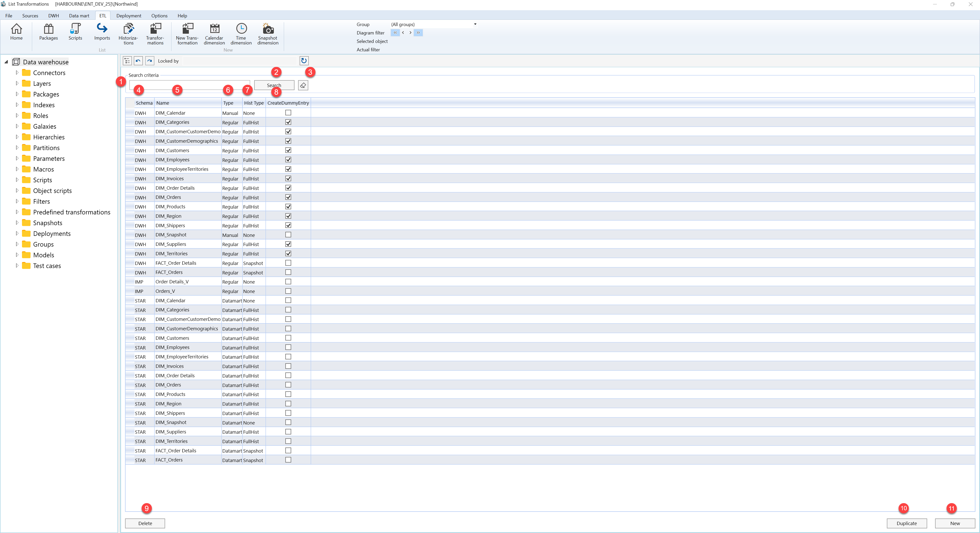Jump to last diagram filter with double-right arrows
Screen dimensions: 980x533
tap(418, 33)
